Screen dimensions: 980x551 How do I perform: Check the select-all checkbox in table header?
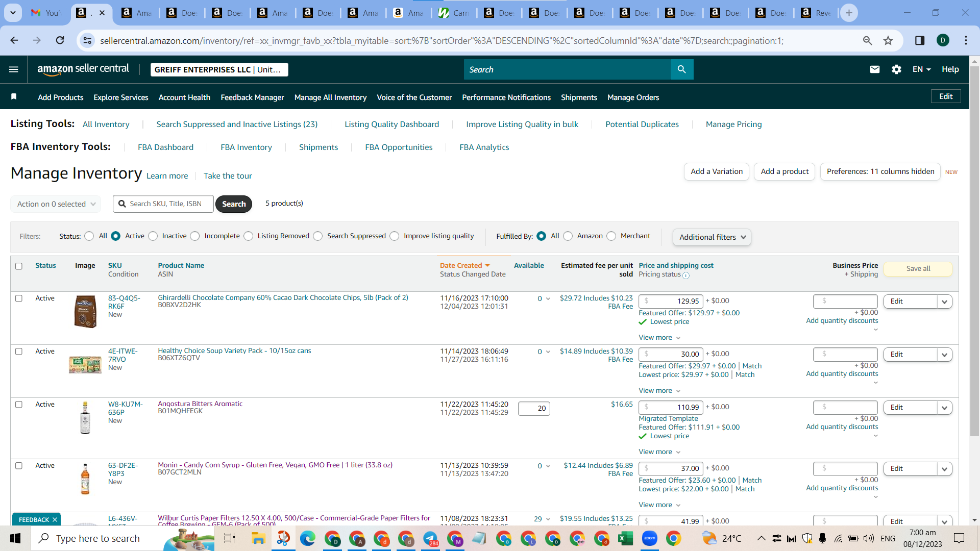(x=19, y=266)
